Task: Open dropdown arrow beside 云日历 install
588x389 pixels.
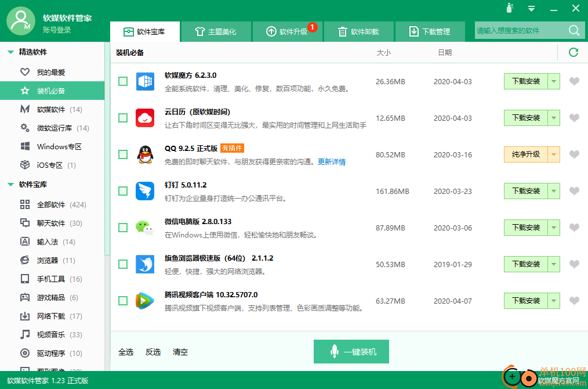Action: pyautogui.click(x=554, y=117)
